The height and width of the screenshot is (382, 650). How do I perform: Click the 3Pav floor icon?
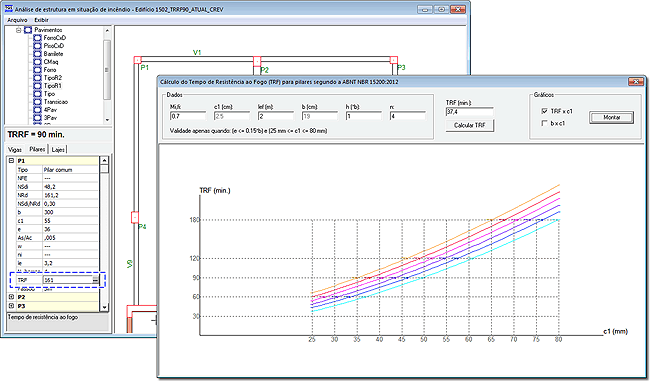pos(37,118)
